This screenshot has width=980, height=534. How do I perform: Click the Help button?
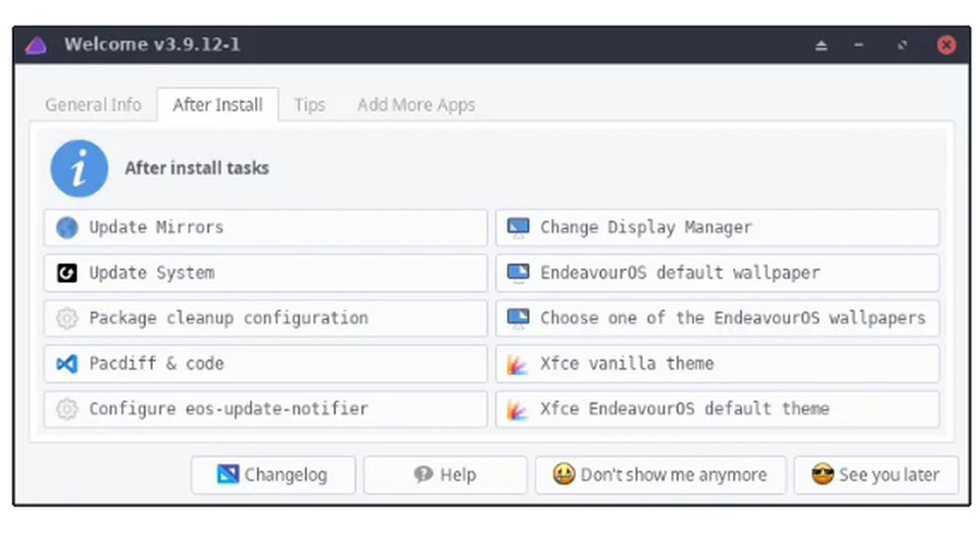pos(445,474)
